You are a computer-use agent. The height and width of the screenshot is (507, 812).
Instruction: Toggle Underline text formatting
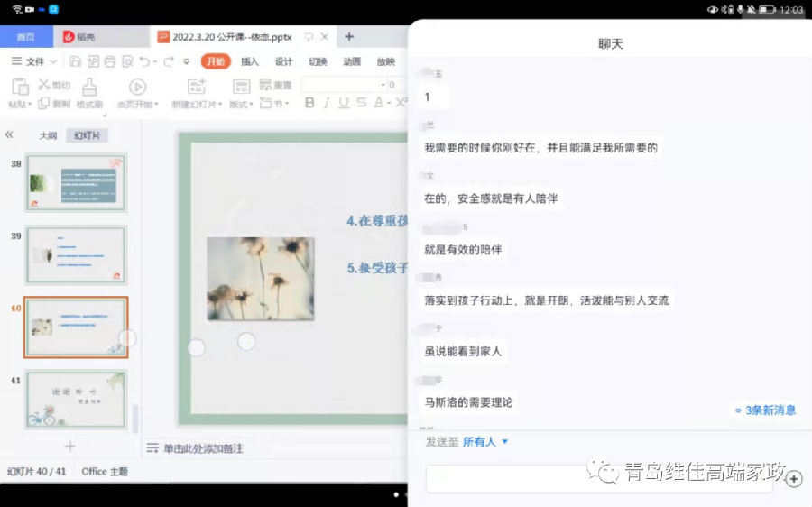pyautogui.click(x=343, y=103)
